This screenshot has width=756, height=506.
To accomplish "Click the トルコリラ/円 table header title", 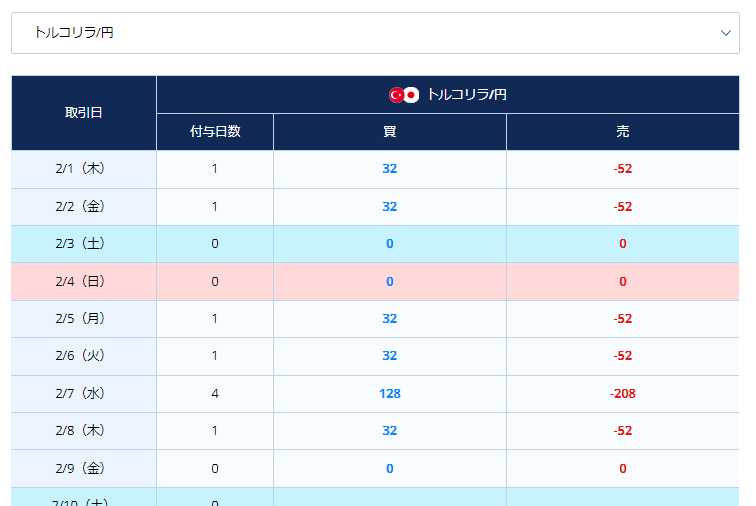I will tap(466, 95).
